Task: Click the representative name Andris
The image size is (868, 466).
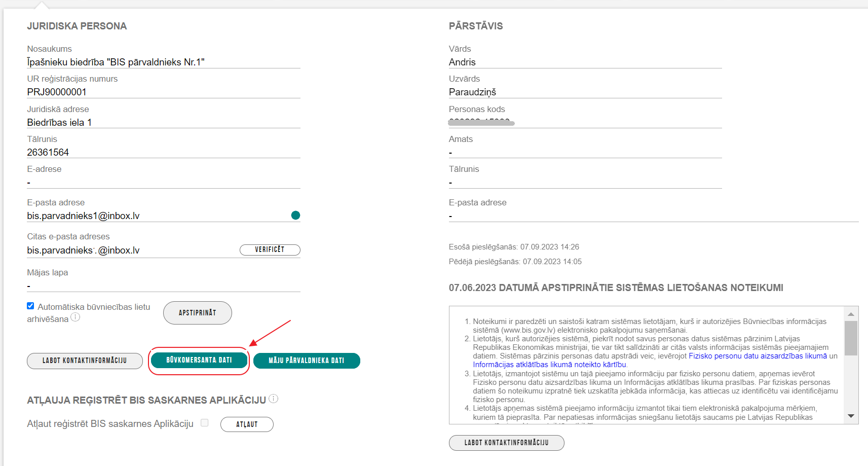Action: (462, 62)
